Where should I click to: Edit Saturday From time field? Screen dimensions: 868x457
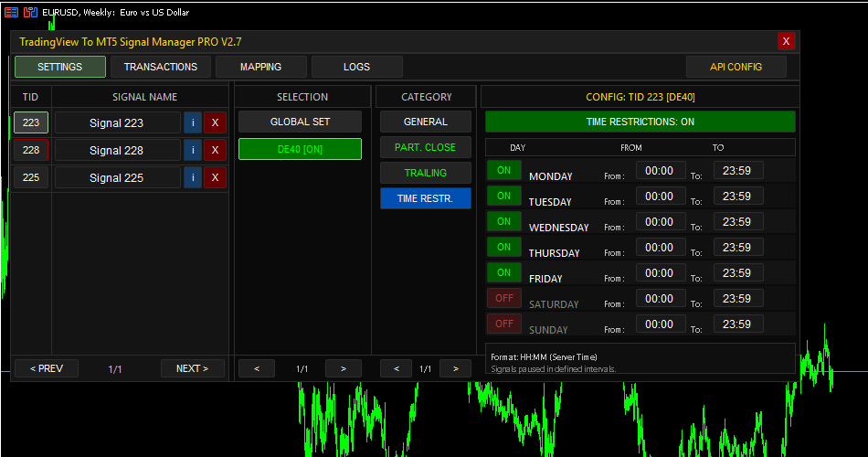660,298
